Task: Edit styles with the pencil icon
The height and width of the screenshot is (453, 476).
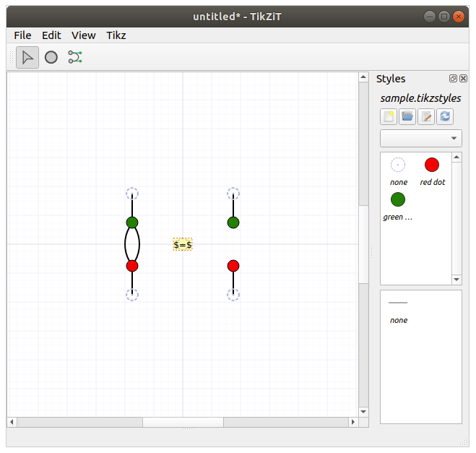Action: coord(426,116)
